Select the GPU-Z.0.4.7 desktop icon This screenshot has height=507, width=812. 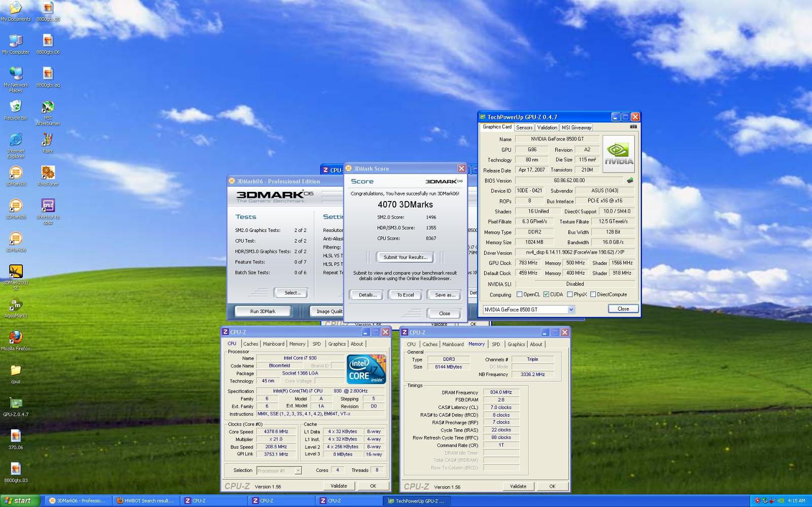(x=16, y=407)
